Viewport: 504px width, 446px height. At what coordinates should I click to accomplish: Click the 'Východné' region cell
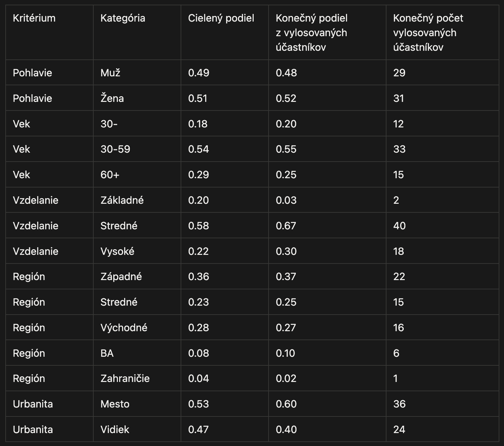[124, 328]
